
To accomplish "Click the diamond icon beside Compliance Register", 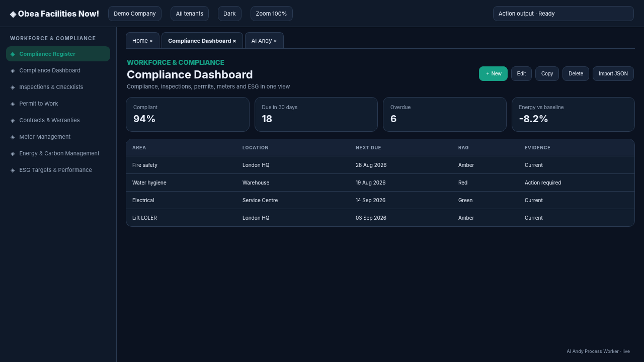I will [13, 54].
